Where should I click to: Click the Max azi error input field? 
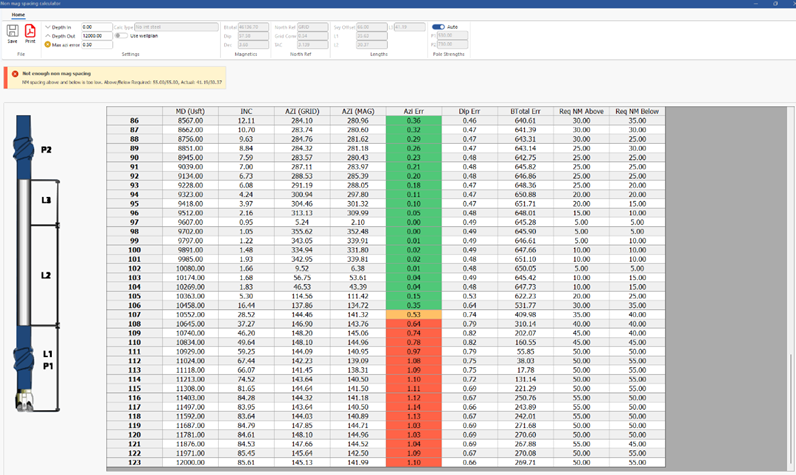pos(96,45)
